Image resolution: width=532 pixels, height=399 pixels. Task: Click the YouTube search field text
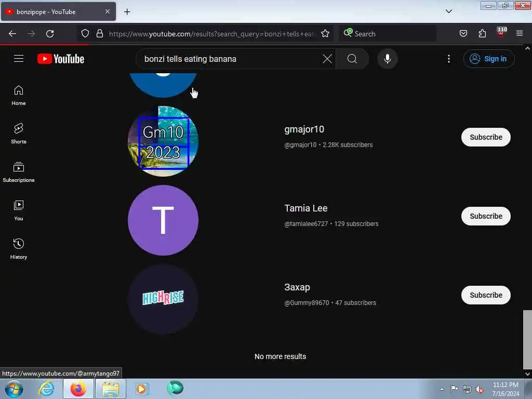pyautogui.click(x=190, y=59)
